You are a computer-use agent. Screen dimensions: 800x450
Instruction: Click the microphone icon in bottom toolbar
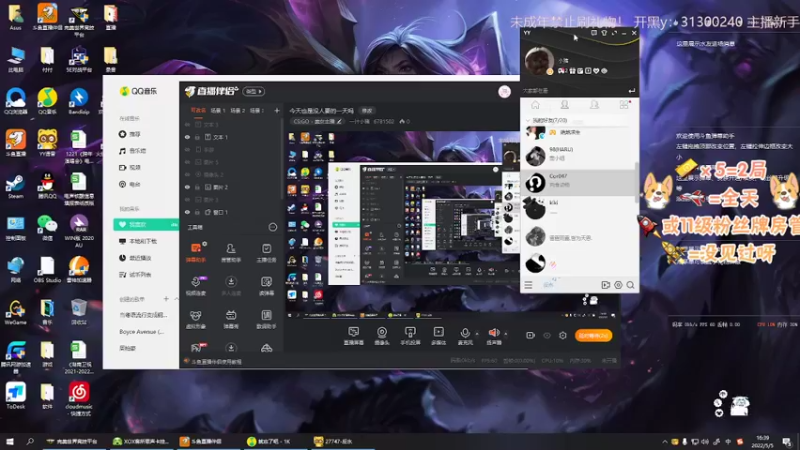tap(465, 333)
